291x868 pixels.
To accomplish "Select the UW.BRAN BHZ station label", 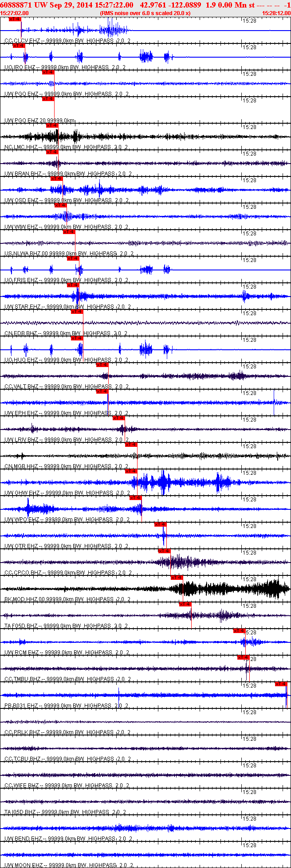I will pos(68,174).
